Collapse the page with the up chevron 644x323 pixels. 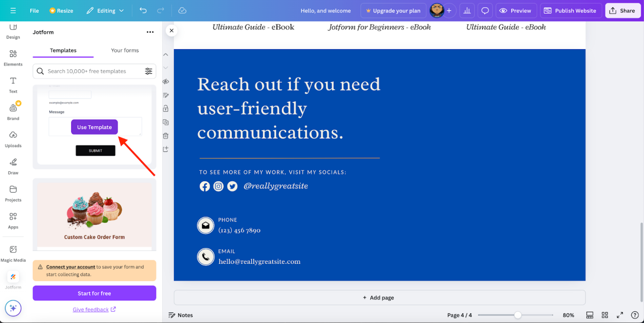click(x=166, y=54)
